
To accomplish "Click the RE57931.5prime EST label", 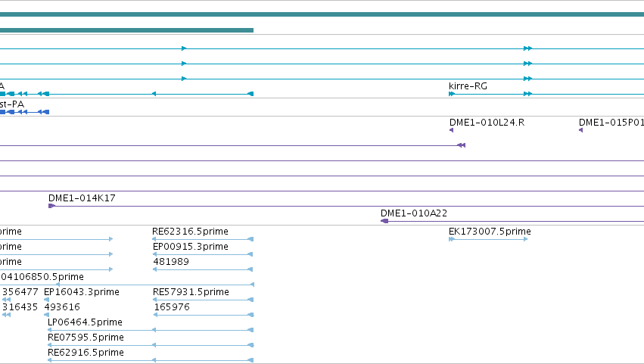I will pos(191,292).
